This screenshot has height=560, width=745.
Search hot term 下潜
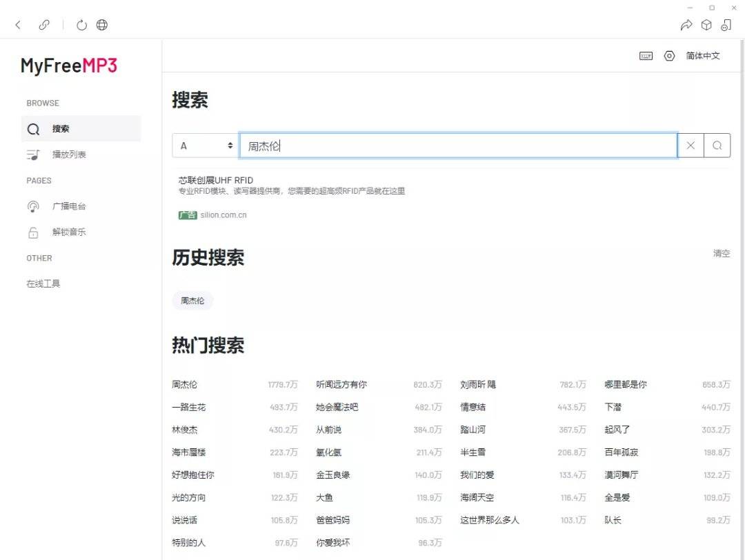[613, 407]
